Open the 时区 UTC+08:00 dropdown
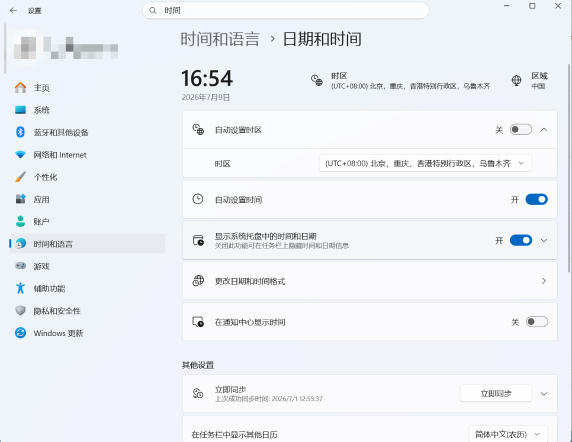The image size is (572, 442). 425,163
